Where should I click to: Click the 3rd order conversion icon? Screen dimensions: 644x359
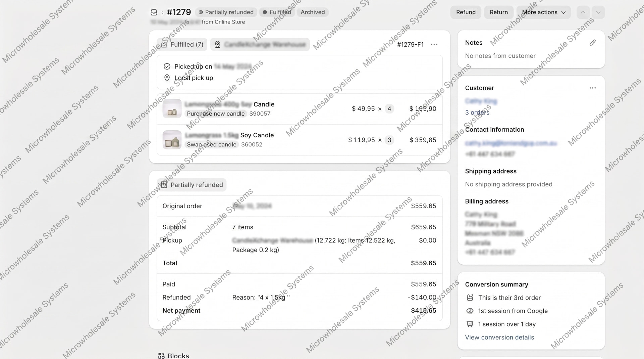click(470, 298)
